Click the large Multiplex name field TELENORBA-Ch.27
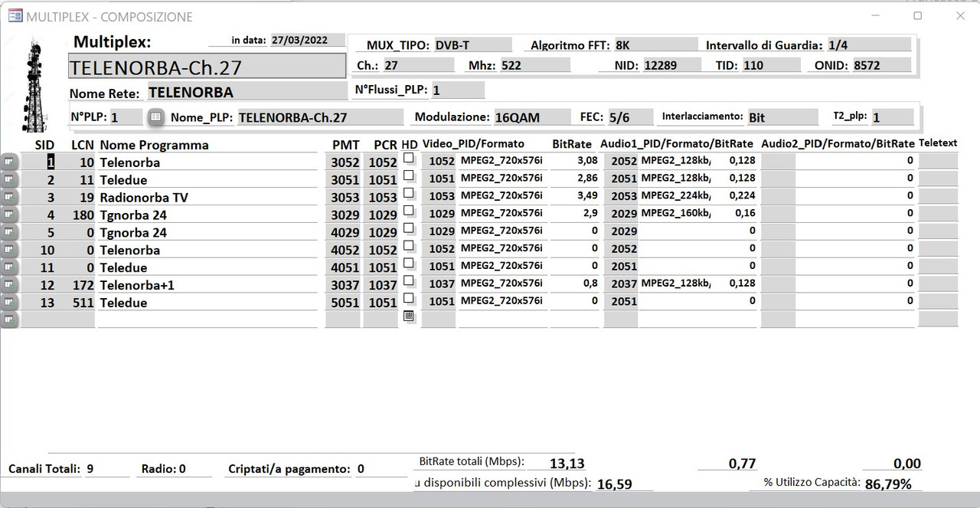 coord(207,67)
